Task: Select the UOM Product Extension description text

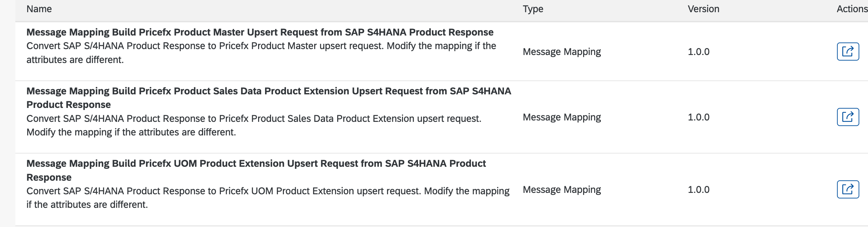Action: [x=268, y=191]
